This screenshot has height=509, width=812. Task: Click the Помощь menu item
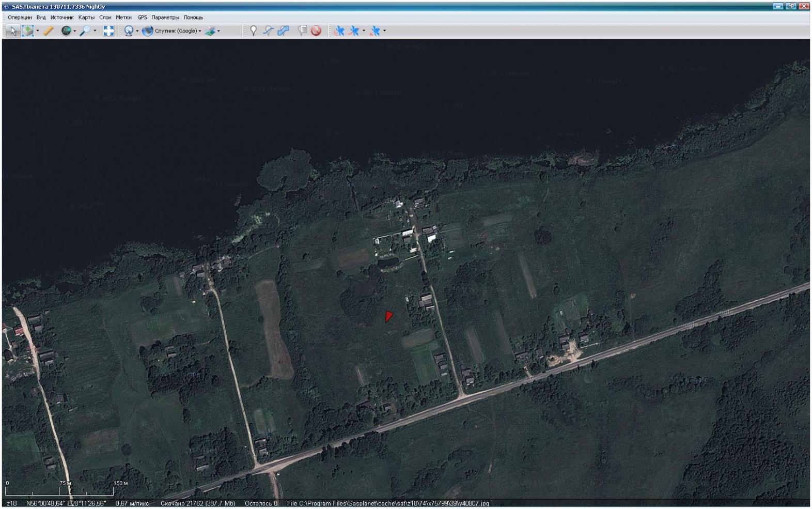[x=193, y=18]
